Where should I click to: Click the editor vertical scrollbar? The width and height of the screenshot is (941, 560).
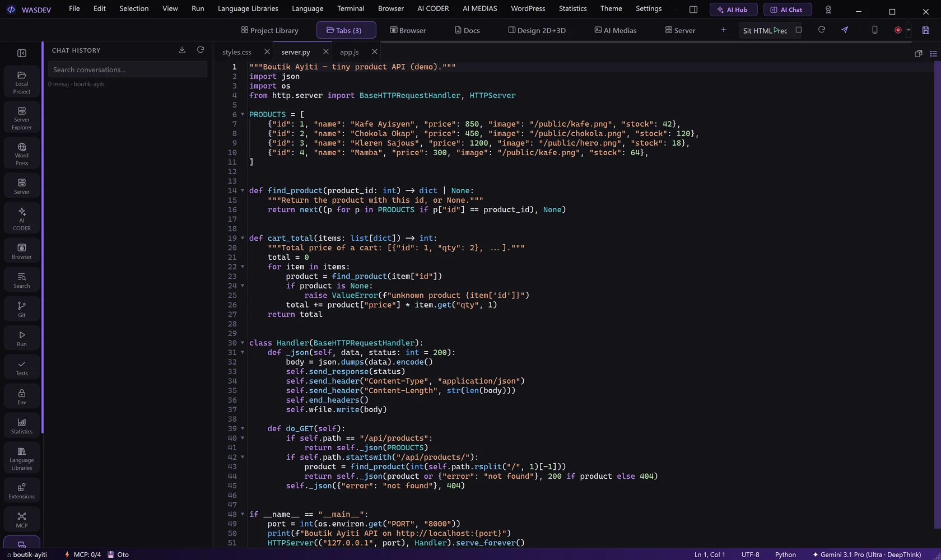(937, 295)
